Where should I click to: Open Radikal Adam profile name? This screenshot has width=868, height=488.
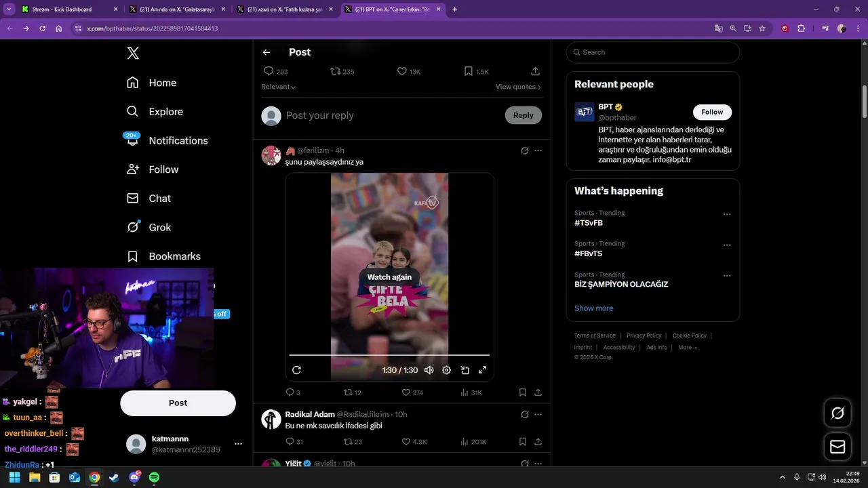tap(310, 414)
